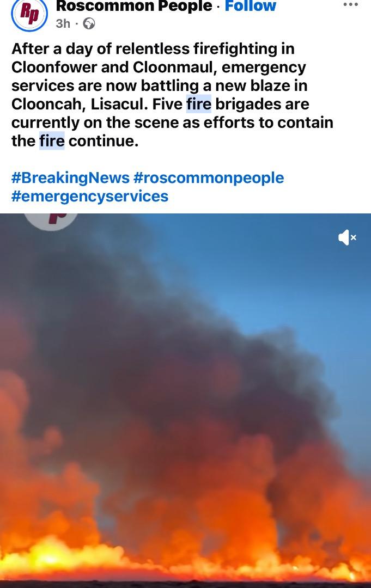Image resolution: width=371 pixels, height=588 pixels.
Task: Click the highlighted word fire before brigades
Action: click(x=199, y=104)
